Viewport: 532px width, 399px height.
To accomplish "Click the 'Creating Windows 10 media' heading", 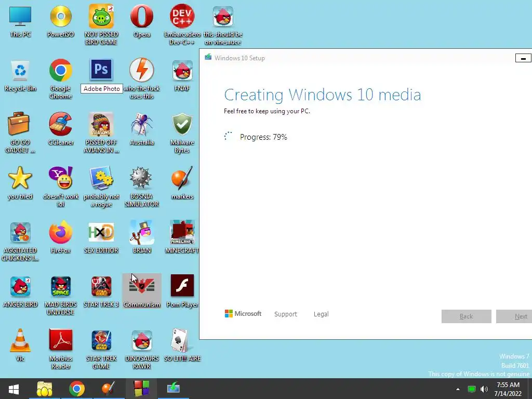I will click(322, 95).
